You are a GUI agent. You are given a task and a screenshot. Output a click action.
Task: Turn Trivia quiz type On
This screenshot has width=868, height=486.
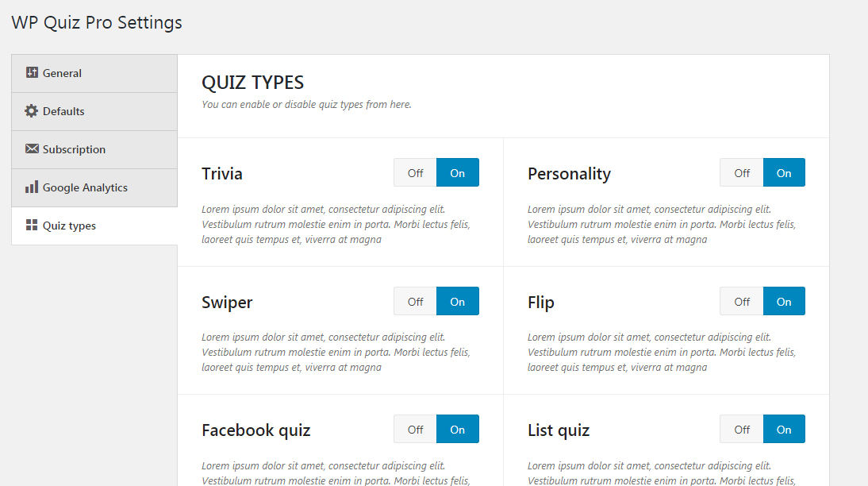click(458, 173)
